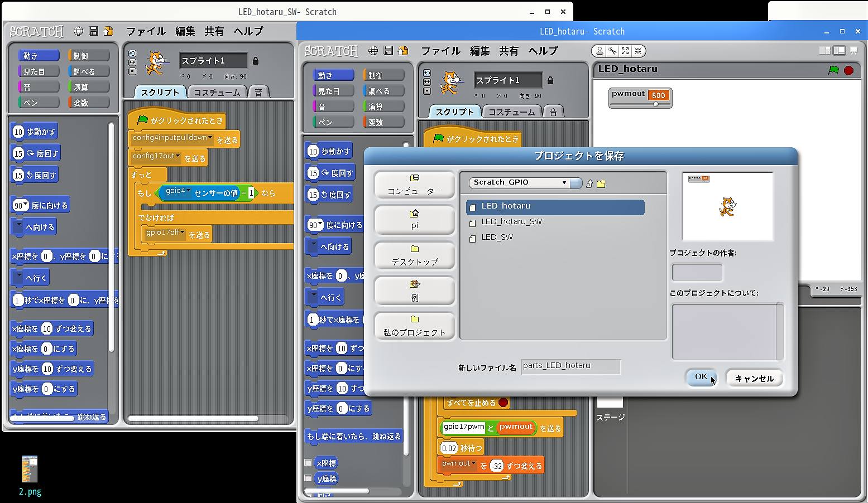Select the scissors delete tool
868x503 pixels.
pyautogui.click(x=612, y=51)
